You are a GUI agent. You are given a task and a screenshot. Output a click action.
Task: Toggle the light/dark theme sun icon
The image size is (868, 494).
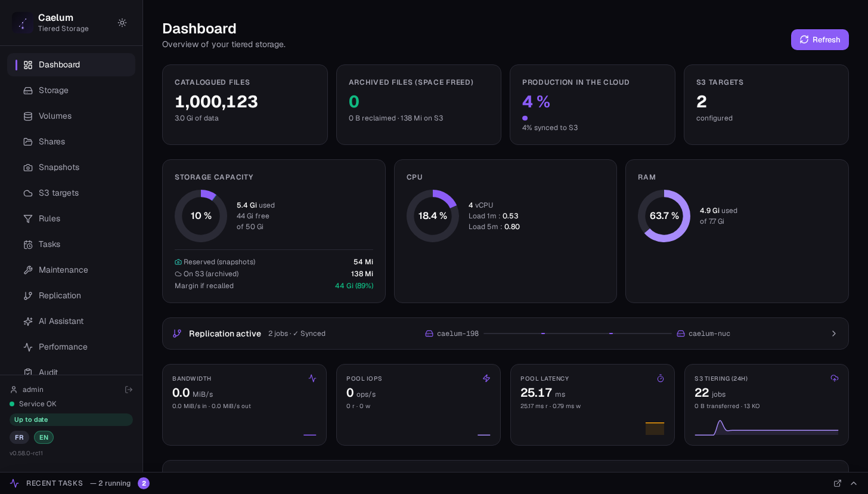[x=122, y=23]
